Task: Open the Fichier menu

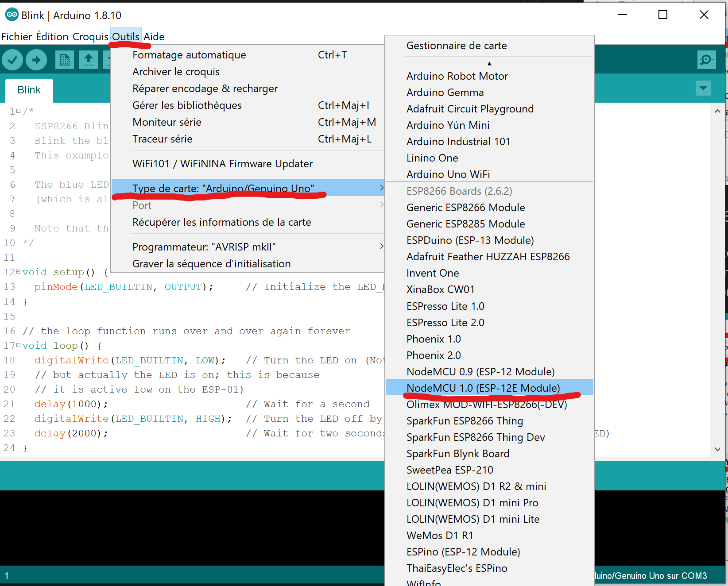Action: pyautogui.click(x=16, y=37)
